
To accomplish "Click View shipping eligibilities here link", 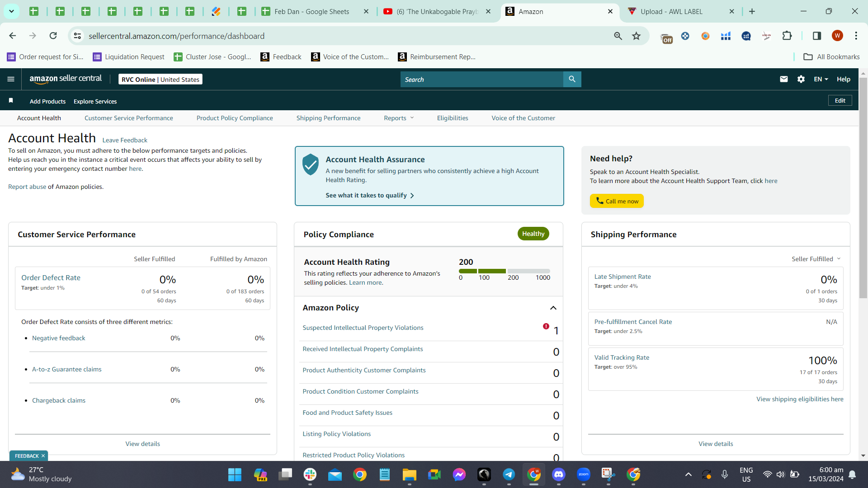I will click(x=800, y=399).
